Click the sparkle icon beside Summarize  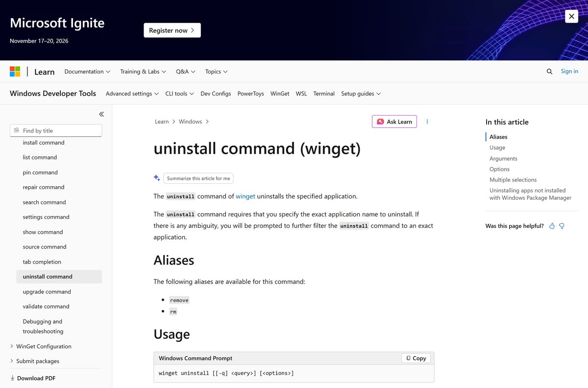click(157, 178)
